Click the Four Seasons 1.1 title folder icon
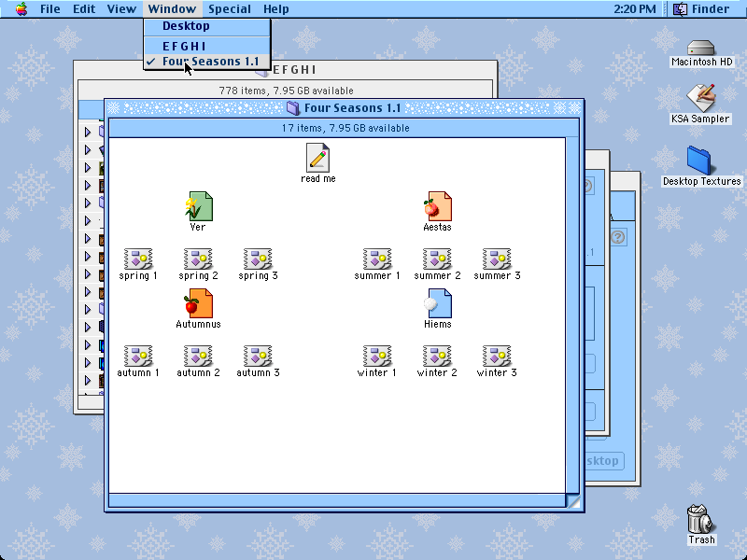Viewport: 747px width, 560px height. click(x=293, y=108)
